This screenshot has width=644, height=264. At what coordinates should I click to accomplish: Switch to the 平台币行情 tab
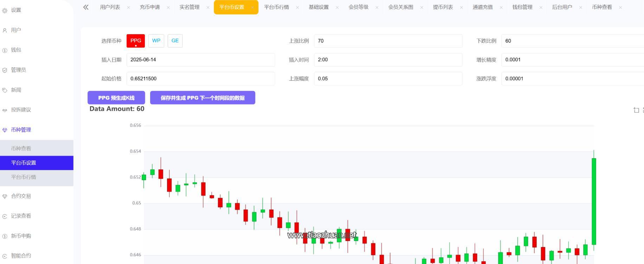pyautogui.click(x=276, y=7)
